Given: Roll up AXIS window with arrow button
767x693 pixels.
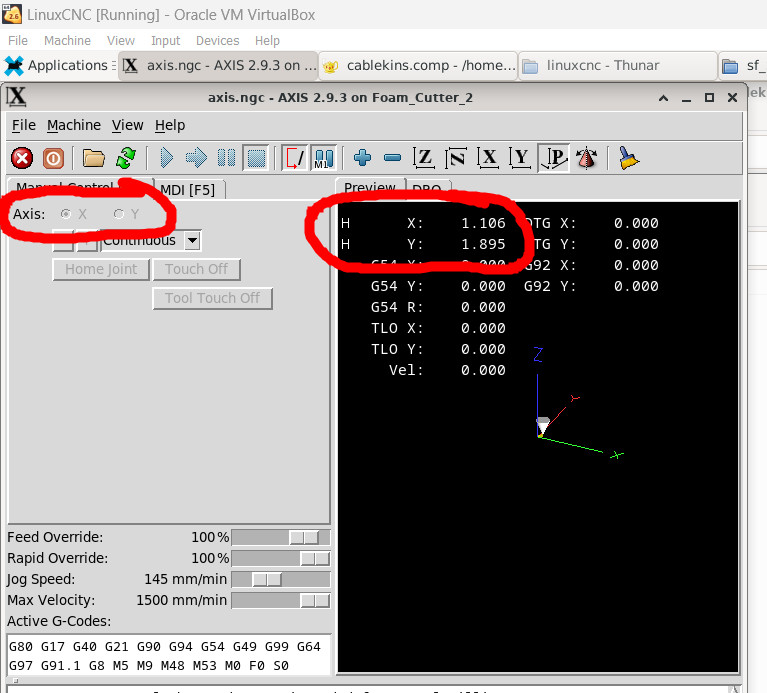Looking at the screenshot, I should tap(663, 98).
